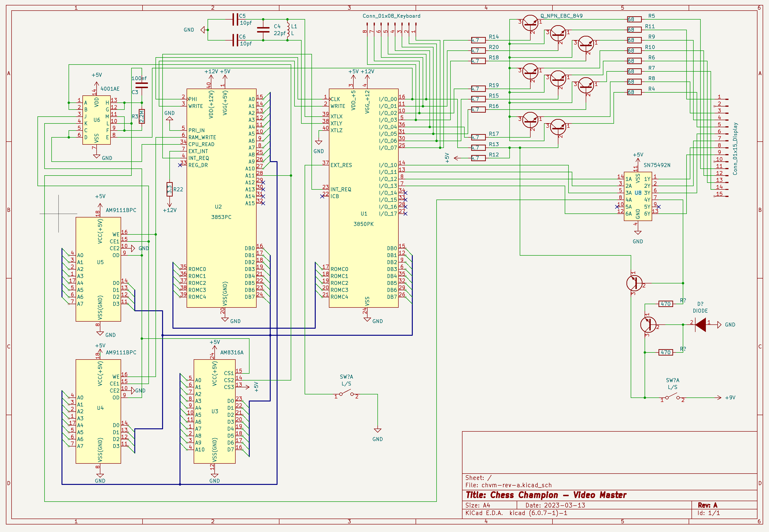Image resolution: width=769 pixels, height=532 pixels.
Task: Click the Sheet: / text
Action: tap(478, 478)
